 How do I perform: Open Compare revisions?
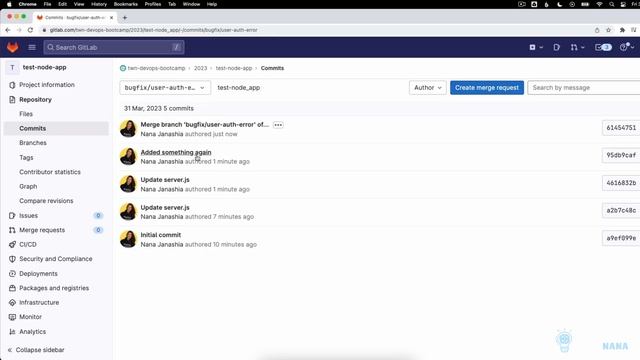coord(46,201)
